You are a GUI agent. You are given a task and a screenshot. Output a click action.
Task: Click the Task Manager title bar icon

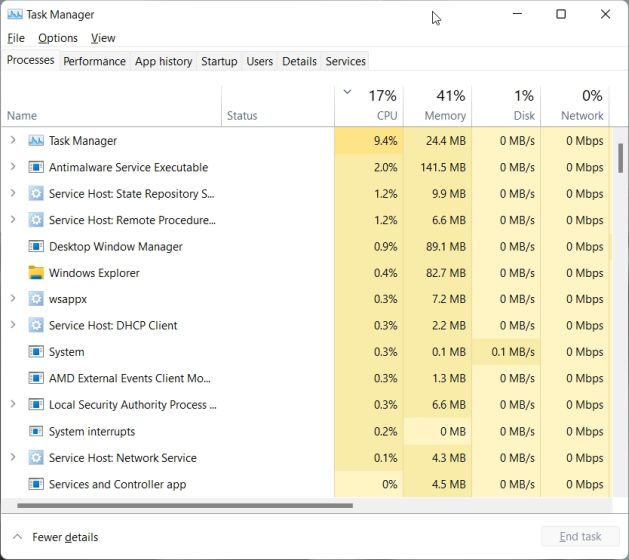click(15, 15)
